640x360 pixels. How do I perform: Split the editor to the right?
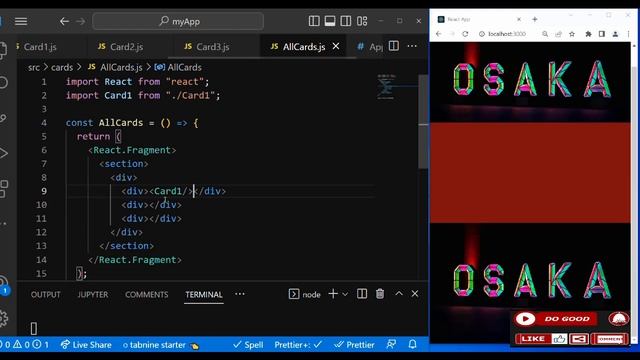coord(394,46)
